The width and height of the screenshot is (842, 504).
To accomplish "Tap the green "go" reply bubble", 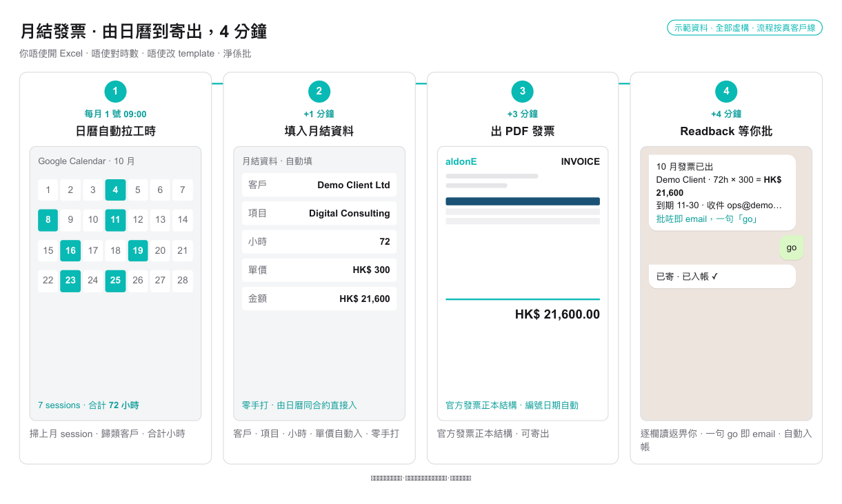I will (x=792, y=248).
